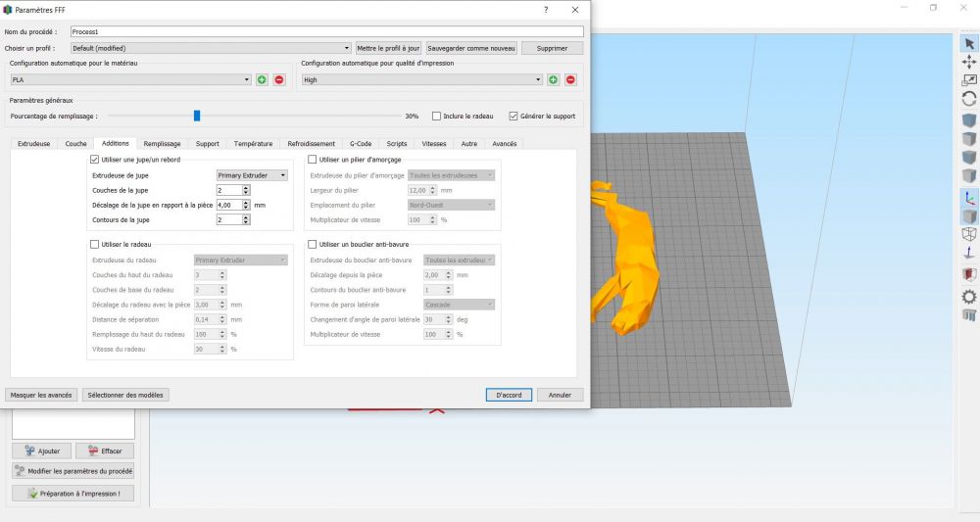980x522 pixels.
Task: Show the surface normals icon
Action: (x=969, y=253)
